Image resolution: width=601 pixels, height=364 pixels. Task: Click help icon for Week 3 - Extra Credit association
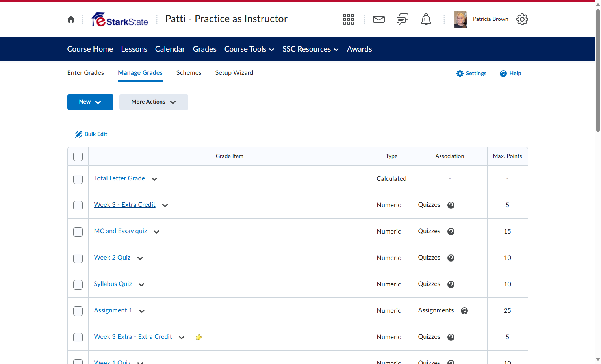(x=451, y=205)
